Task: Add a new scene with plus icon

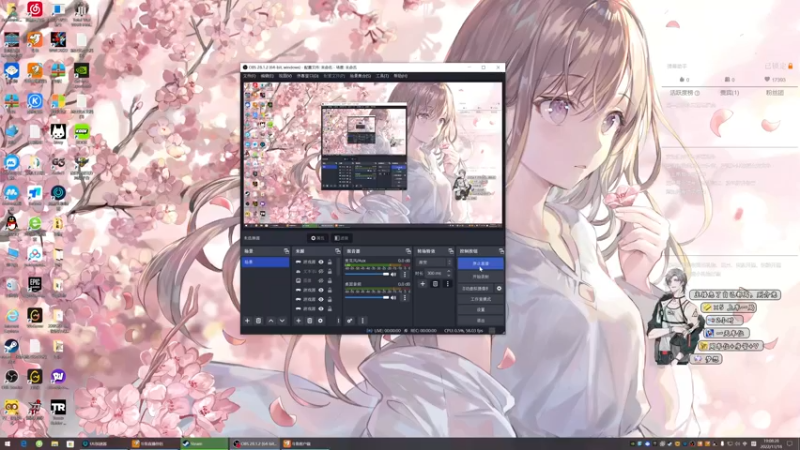Action: click(x=247, y=321)
